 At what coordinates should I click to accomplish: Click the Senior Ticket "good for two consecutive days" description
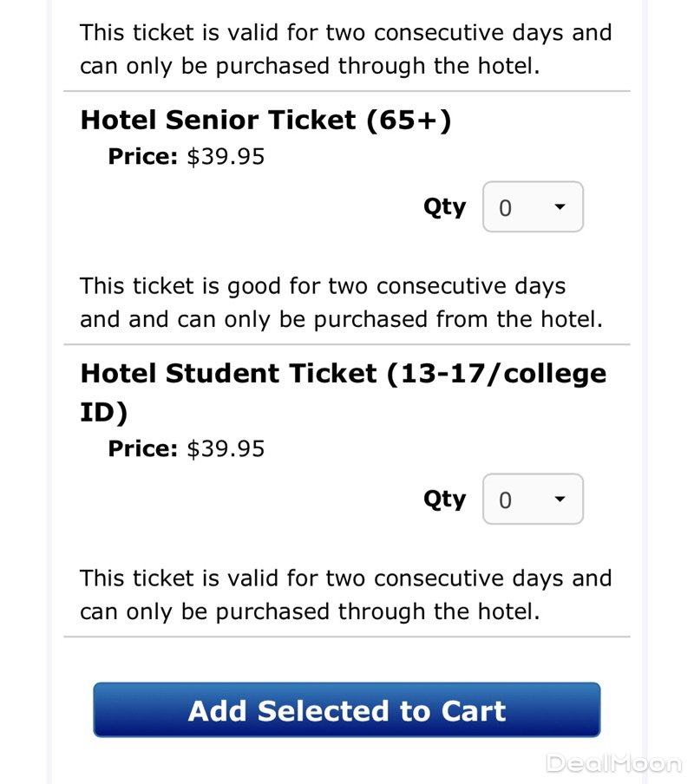click(x=340, y=303)
